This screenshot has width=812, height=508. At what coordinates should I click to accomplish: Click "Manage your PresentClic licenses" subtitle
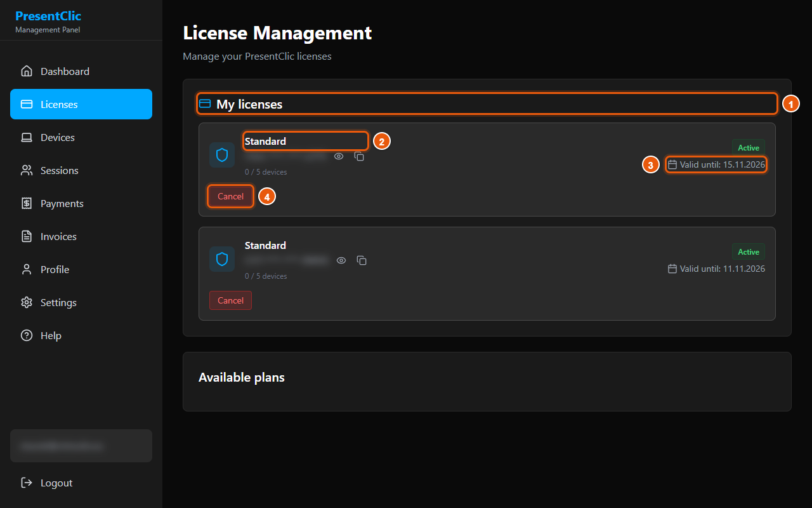(257, 57)
